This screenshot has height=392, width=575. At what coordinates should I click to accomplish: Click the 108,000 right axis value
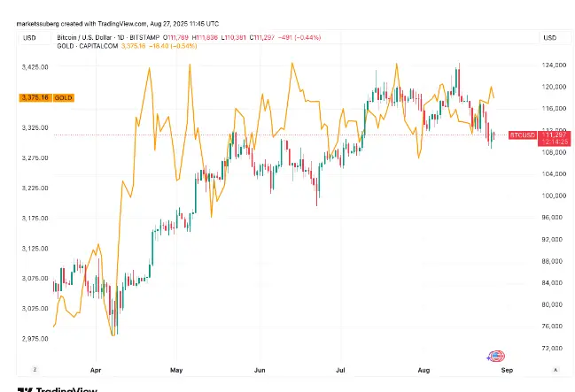tap(554, 152)
